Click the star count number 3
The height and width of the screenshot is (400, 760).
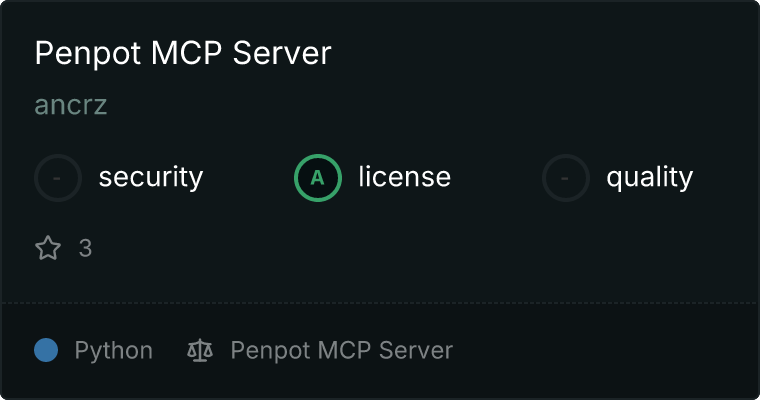(x=85, y=249)
